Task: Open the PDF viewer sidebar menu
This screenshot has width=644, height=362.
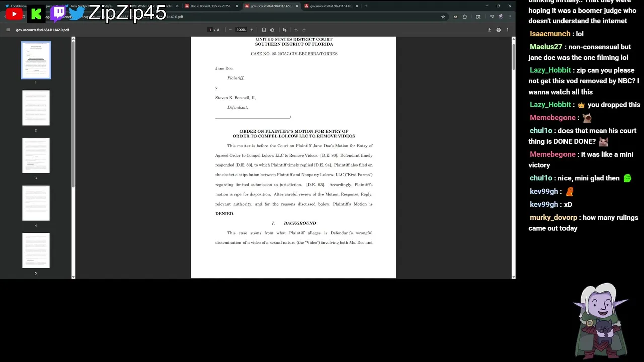Action: pos(8,30)
